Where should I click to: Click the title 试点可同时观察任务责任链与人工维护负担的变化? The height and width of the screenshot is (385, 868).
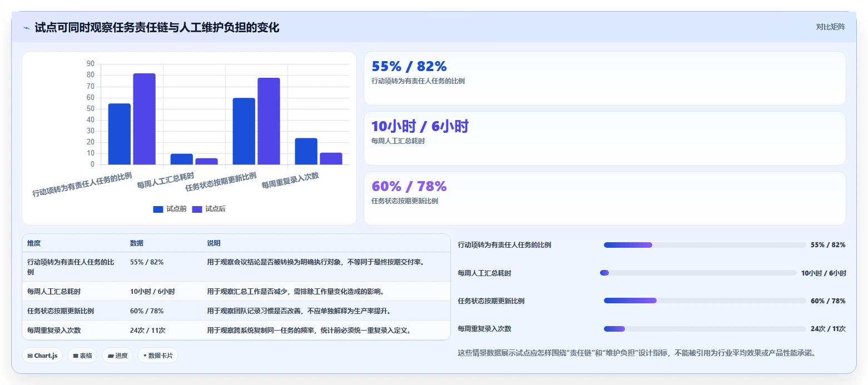[157, 27]
